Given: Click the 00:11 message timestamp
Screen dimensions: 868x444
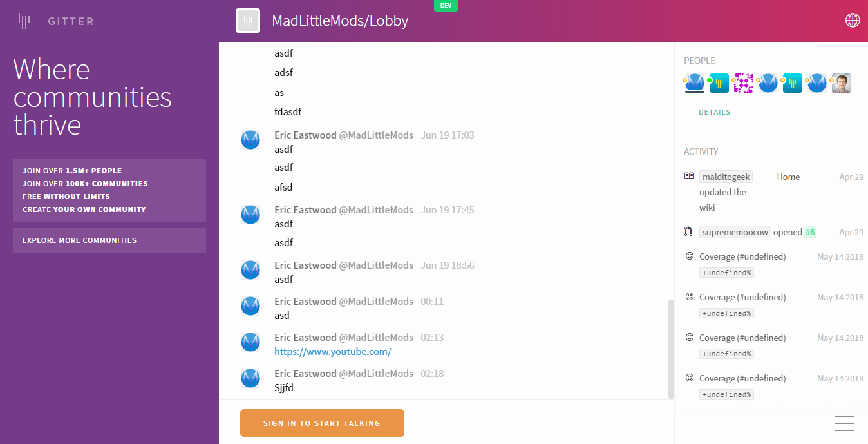Looking at the screenshot, I should pos(432,302).
